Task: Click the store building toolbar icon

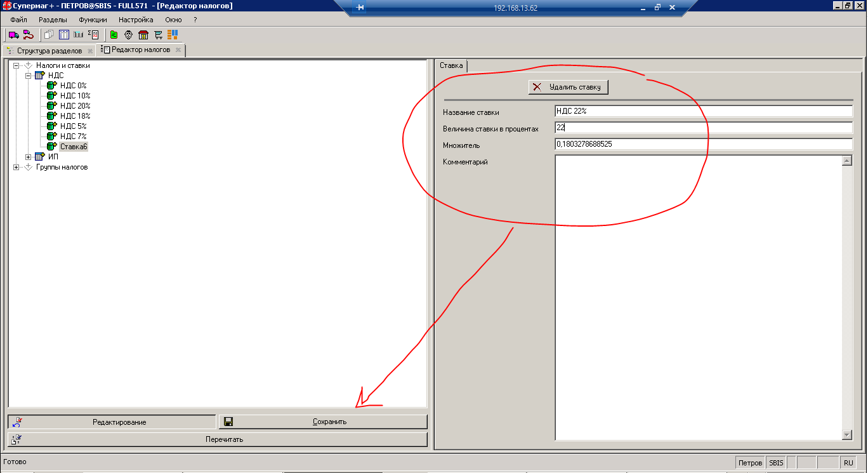Action: [143, 35]
